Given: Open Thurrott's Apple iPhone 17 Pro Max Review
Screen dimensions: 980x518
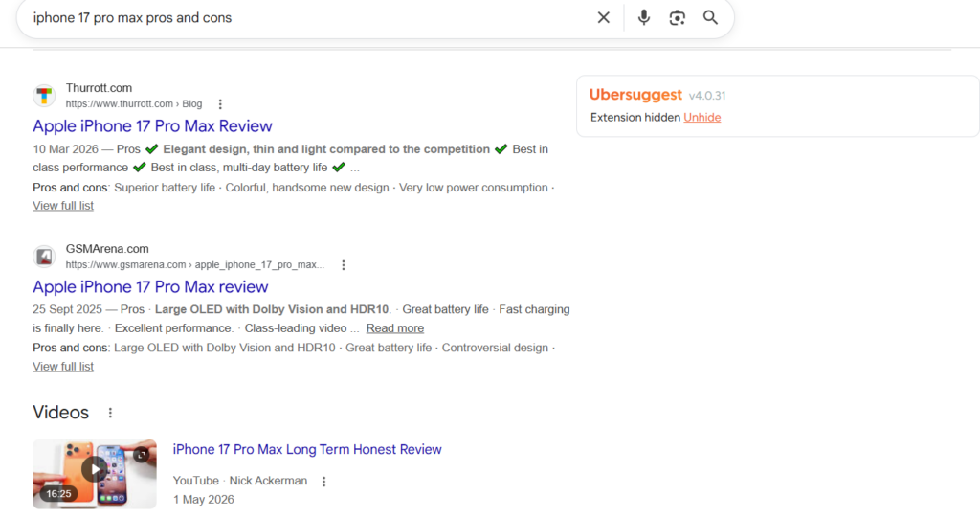Looking at the screenshot, I should [152, 125].
